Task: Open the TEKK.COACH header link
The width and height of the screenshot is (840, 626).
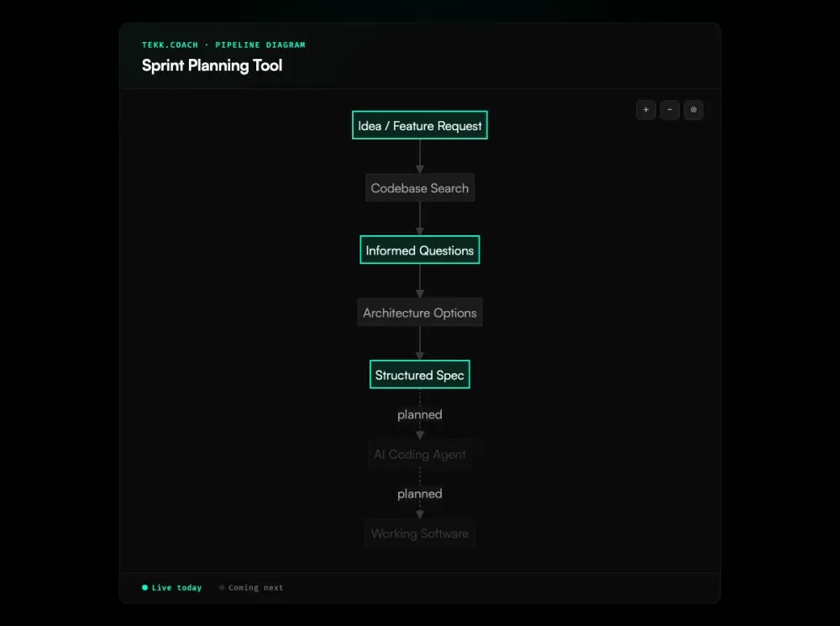Action: click(171, 45)
